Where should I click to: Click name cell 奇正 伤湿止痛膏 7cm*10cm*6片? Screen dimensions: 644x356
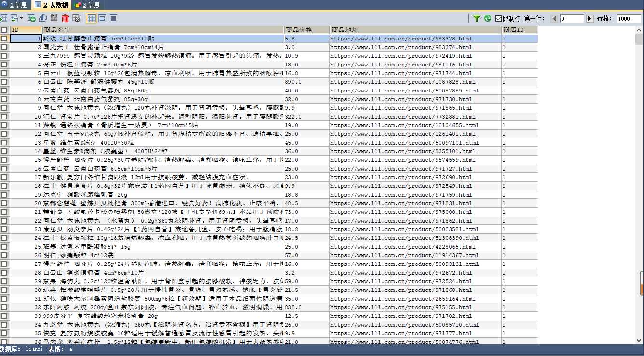point(163,65)
